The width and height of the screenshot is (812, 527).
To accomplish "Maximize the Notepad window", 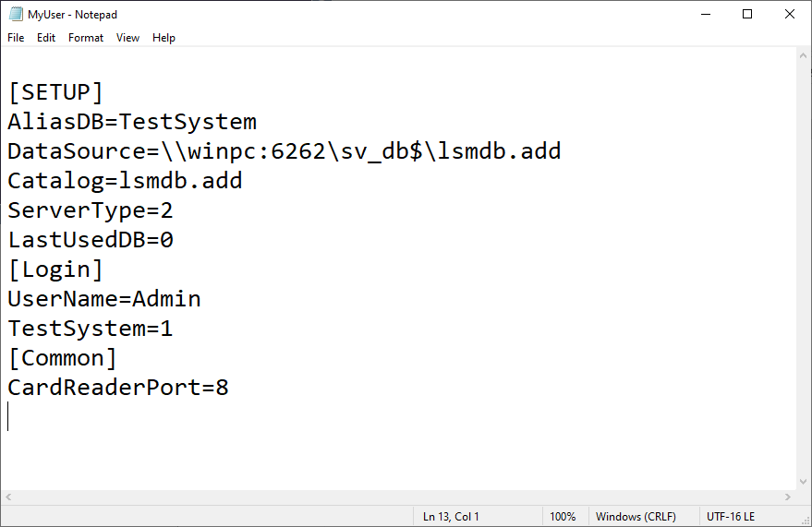I will pyautogui.click(x=747, y=14).
